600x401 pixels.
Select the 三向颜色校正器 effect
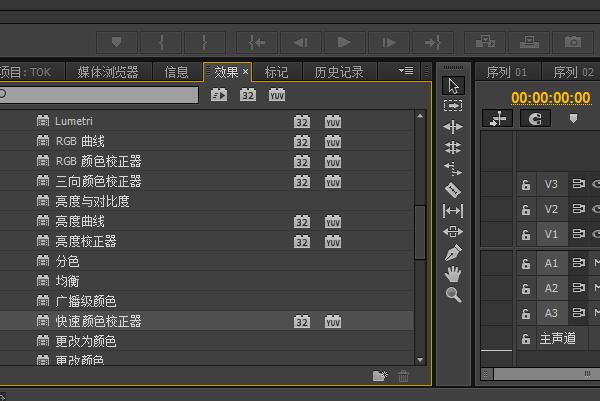207,181
